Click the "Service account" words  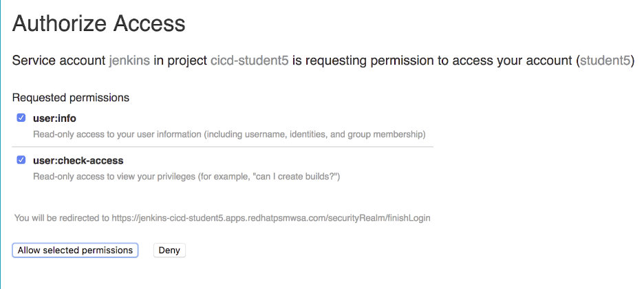pyautogui.click(x=58, y=61)
